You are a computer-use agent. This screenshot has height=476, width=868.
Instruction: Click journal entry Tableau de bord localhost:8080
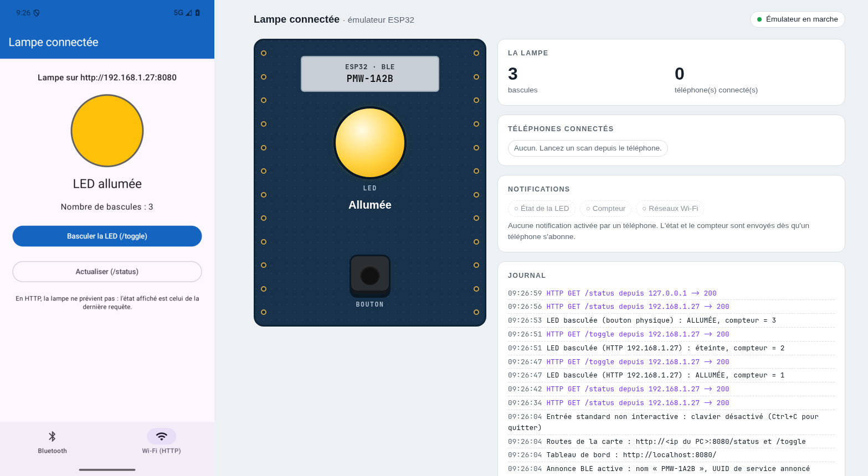point(671,455)
